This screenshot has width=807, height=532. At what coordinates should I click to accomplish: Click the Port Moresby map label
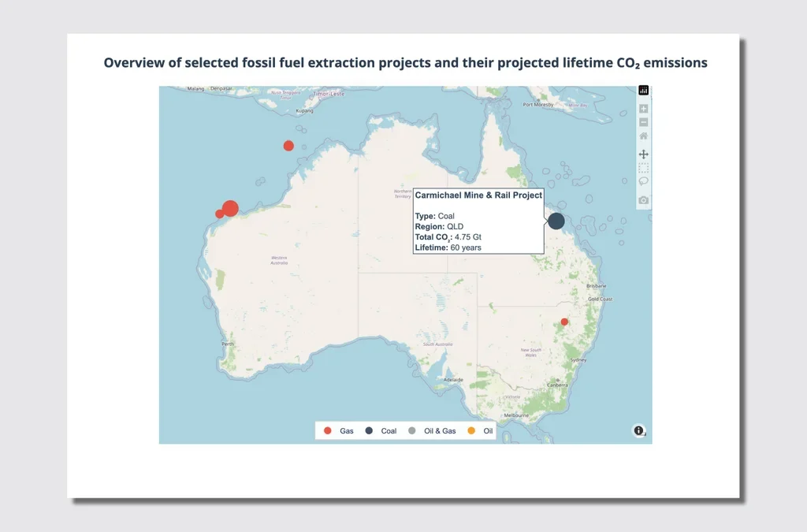(x=538, y=105)
